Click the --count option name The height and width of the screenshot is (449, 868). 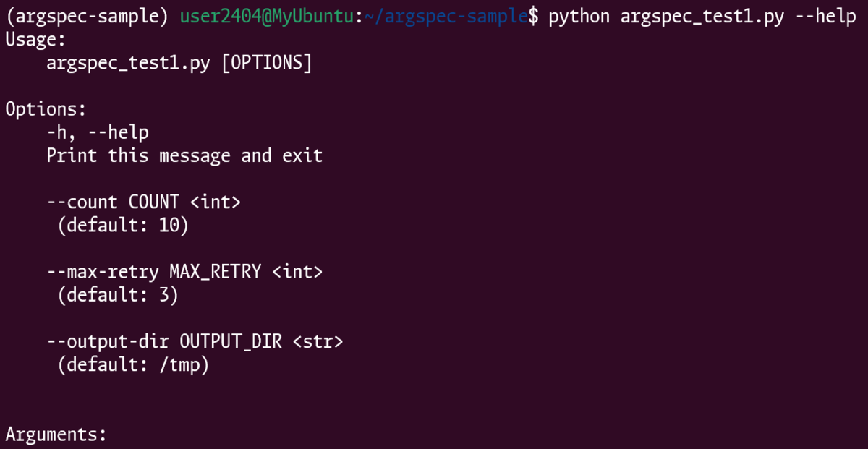(x=82, y=202)
